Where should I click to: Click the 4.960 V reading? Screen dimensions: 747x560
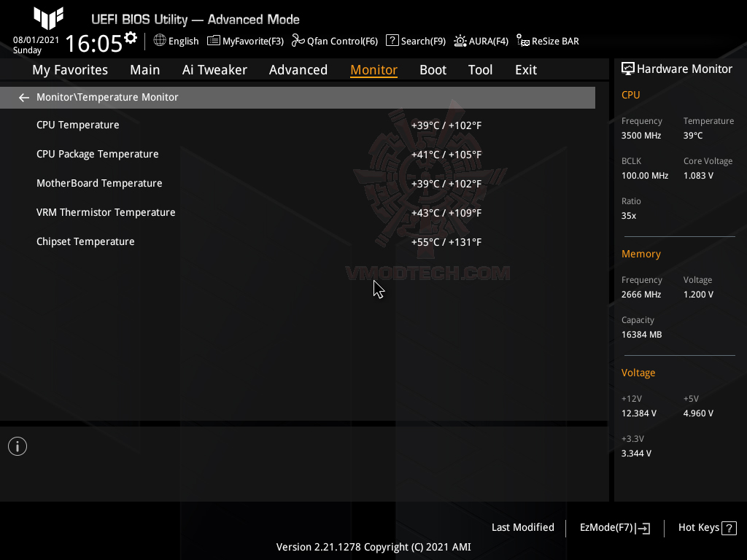point(698,413)
